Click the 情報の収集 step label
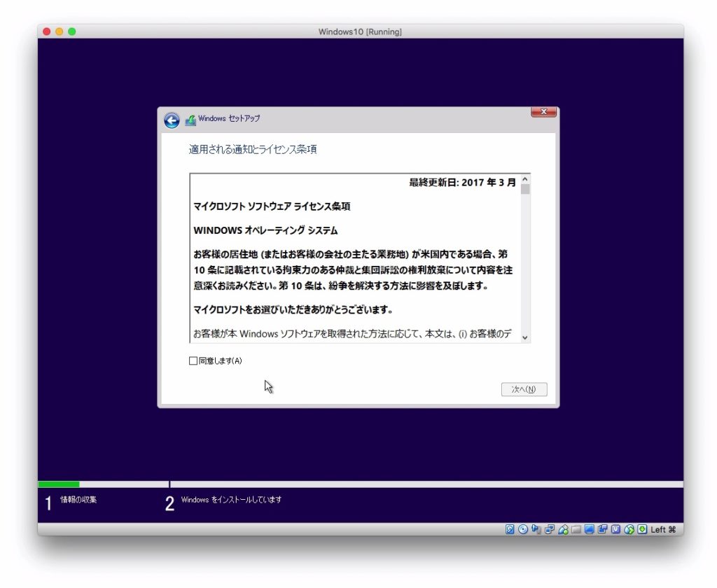 (78, 499)
